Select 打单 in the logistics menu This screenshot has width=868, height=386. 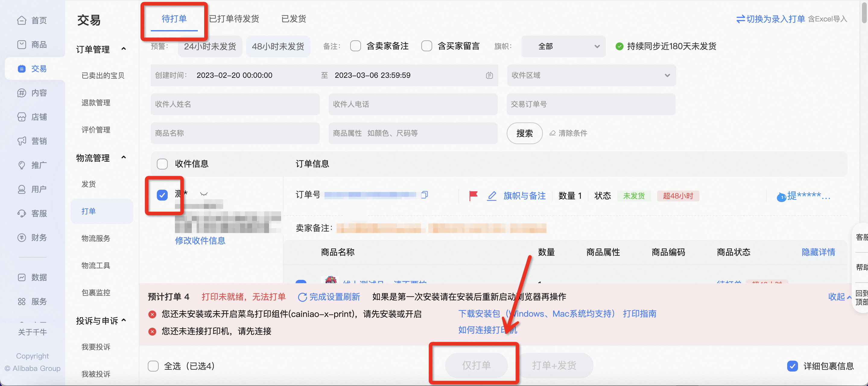point(102,211)
